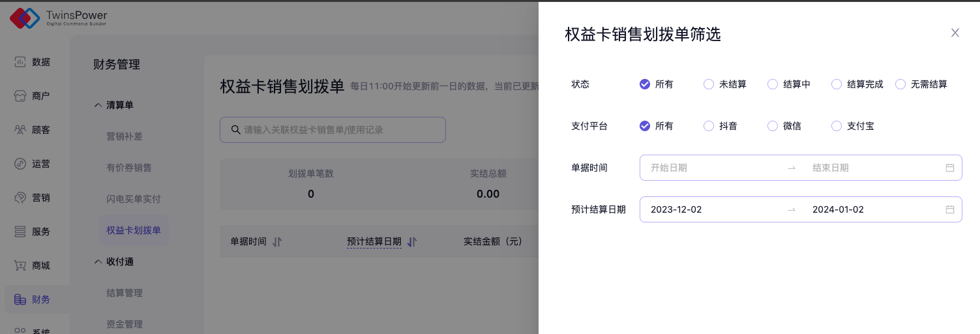Select 未结算 status radio option
Viewport: 980px width, 334px height.
point(709,84)
